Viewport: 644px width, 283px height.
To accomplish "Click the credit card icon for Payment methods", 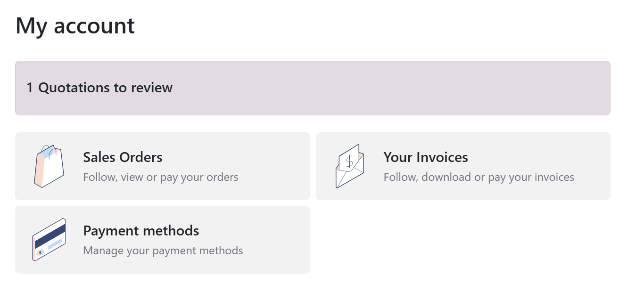I will [x=49, y=240].
